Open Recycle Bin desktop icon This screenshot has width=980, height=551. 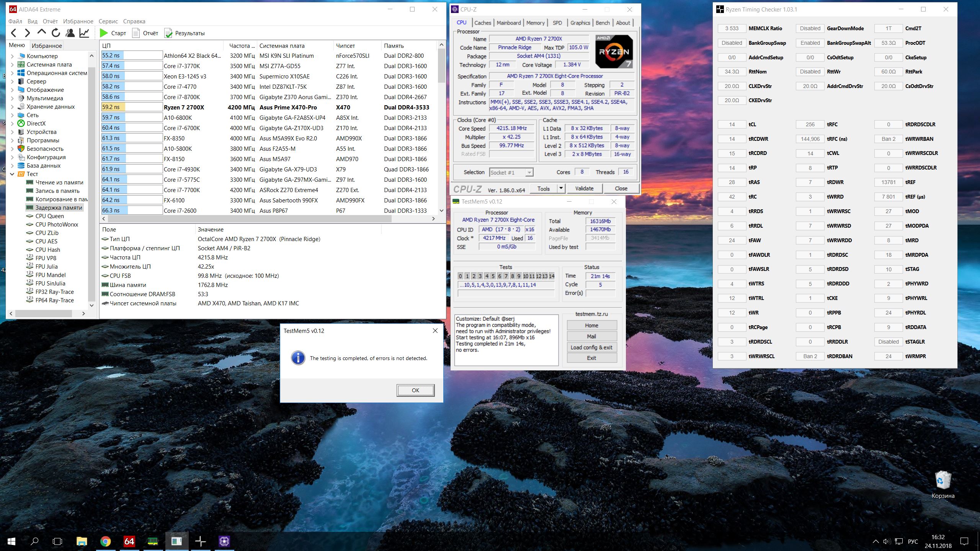942,480
